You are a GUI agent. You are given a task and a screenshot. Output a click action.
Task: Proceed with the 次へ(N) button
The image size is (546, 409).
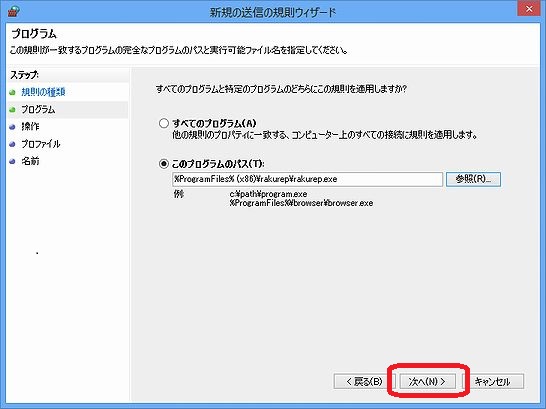pyautogui.click(x=427, y=382)
